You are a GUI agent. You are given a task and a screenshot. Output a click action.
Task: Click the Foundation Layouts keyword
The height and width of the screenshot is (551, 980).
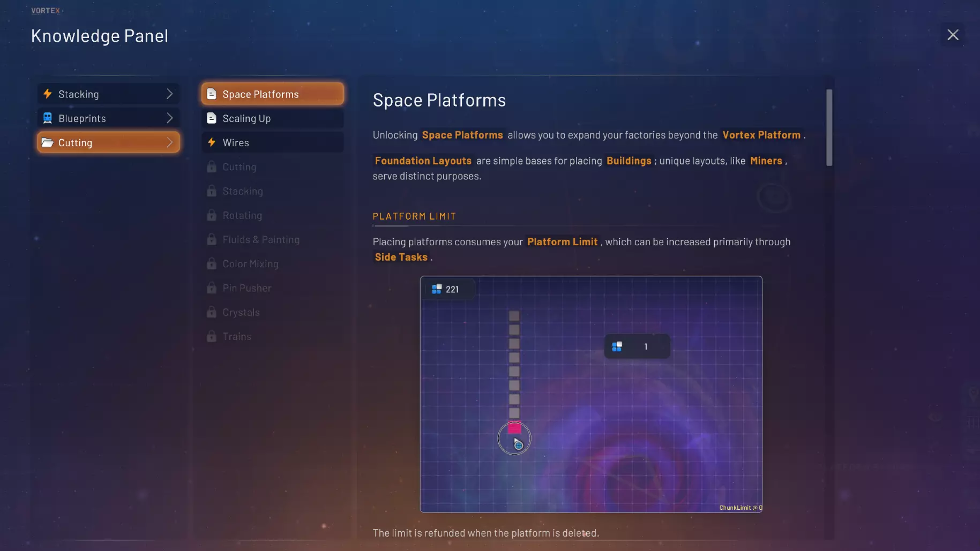point(423,161)
